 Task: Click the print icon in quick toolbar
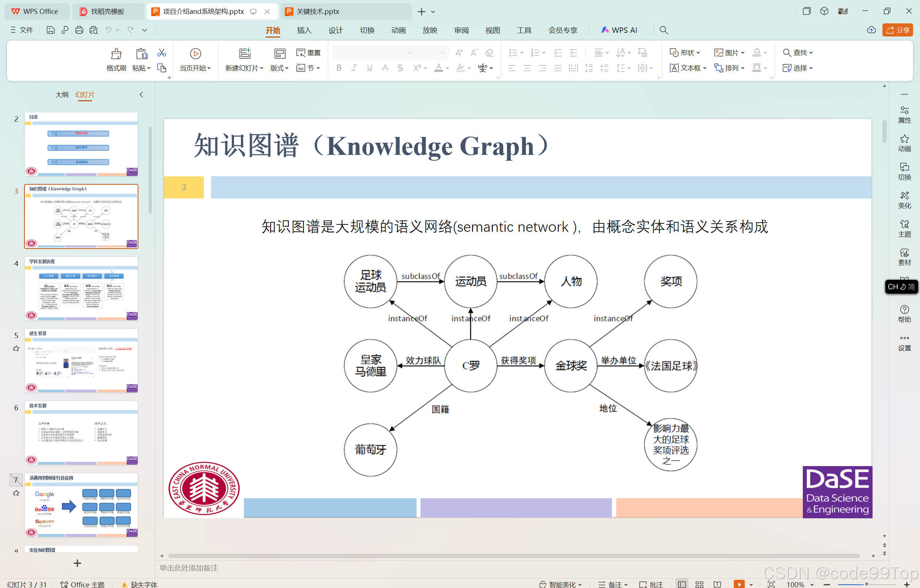point(79,30)
